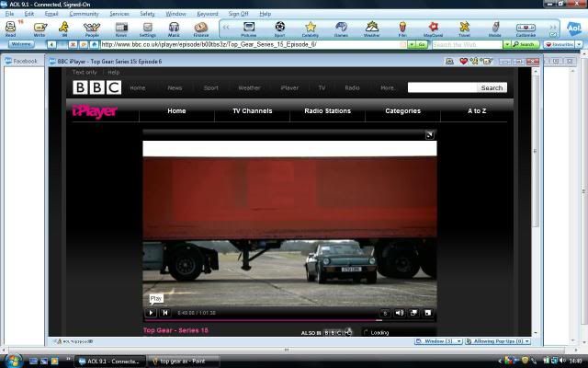Open the Services menu
The image size is (588, 368).
(119, 14)
